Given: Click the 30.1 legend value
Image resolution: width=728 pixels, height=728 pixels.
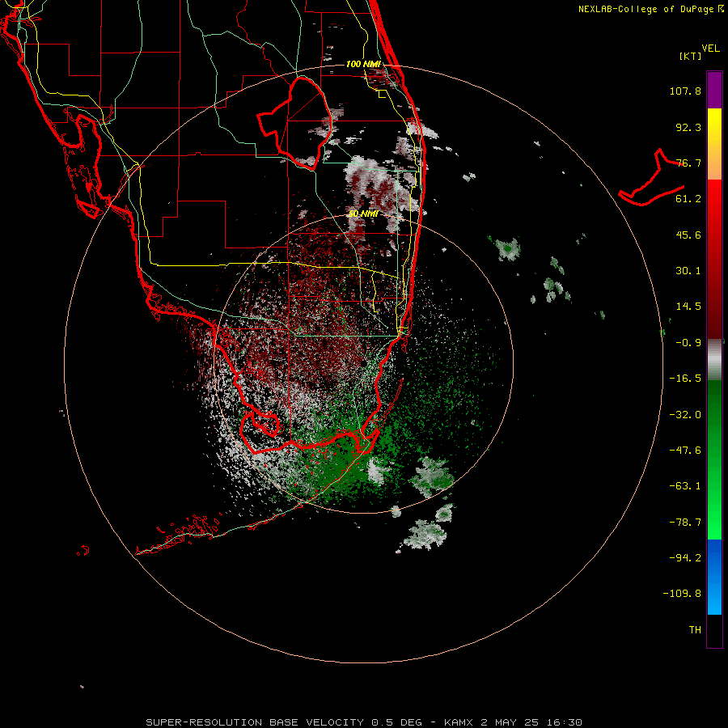Looking at the screenshot, I should [x=688, y=271].
